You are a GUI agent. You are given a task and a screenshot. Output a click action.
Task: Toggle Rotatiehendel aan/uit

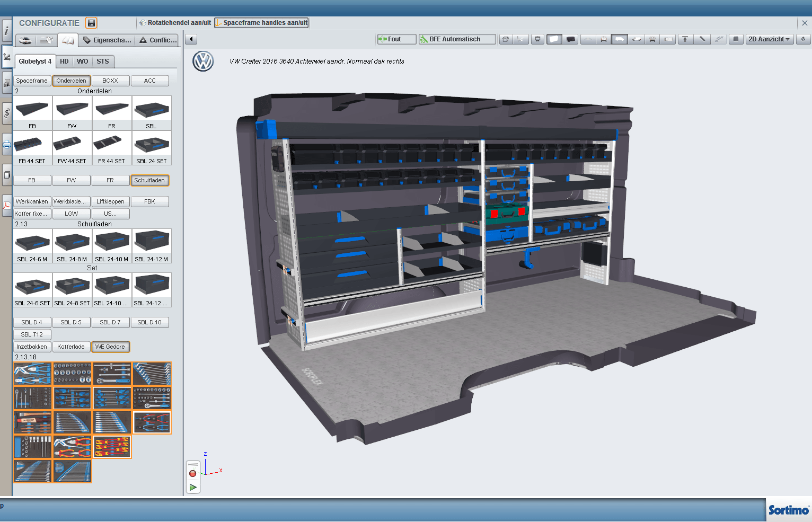tap(175, 23)
